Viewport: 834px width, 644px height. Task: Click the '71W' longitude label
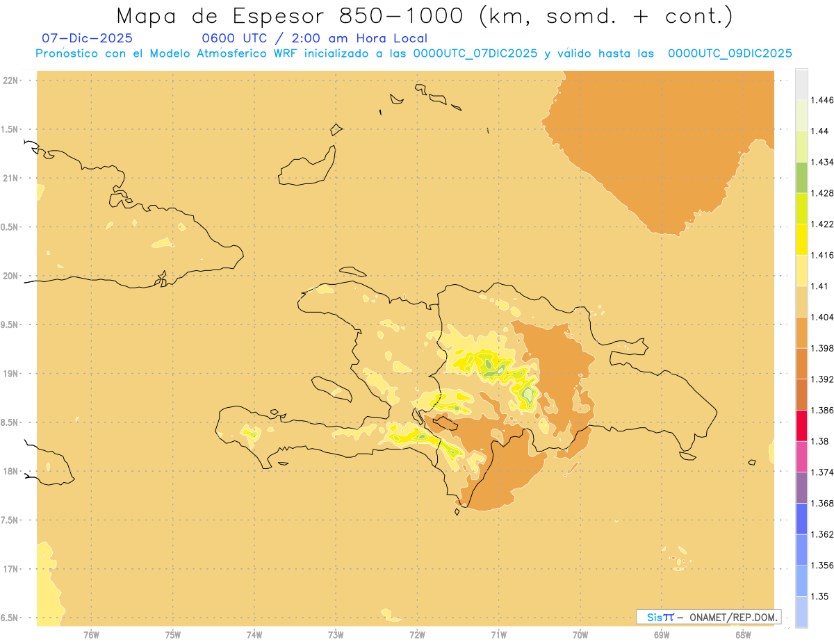(499, 634)
